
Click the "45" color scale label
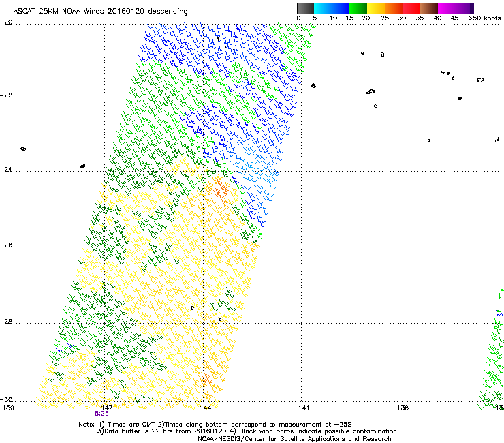pos(454,18)
